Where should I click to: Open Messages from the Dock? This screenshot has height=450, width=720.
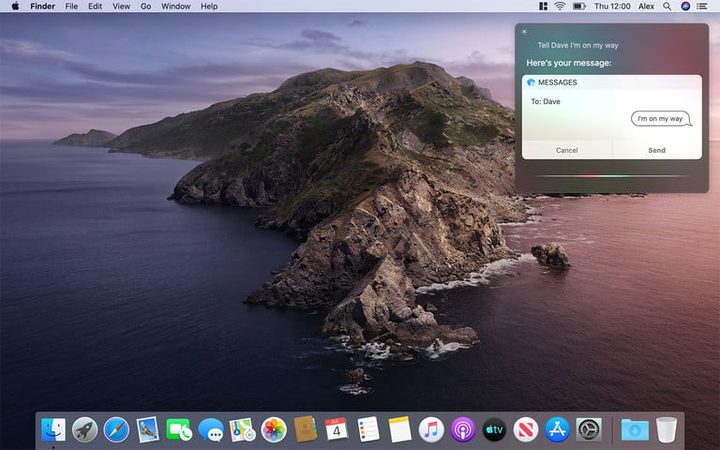click(x=211, y=430)
